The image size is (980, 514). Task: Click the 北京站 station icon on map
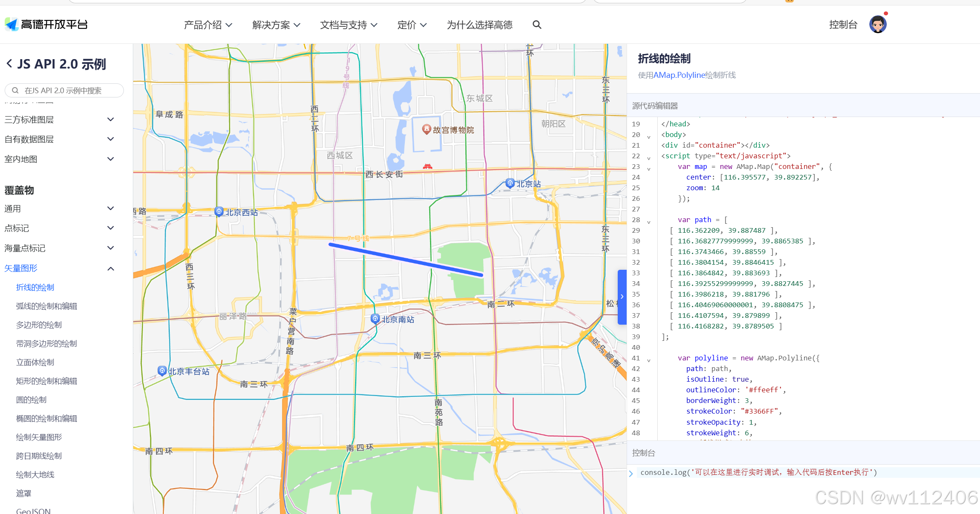pos(510,183)
